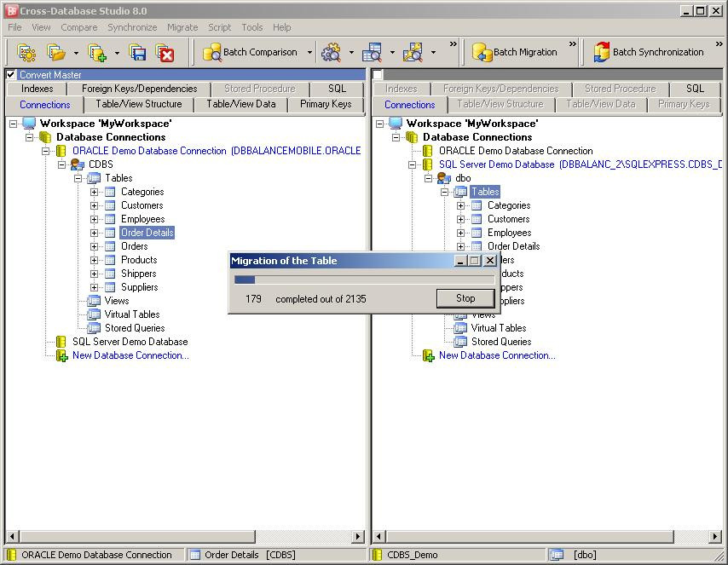
Task: Open the Foreign Keys/Dependencies tab in the left pane
Action: pyautogui.click(x=139, y=89)
